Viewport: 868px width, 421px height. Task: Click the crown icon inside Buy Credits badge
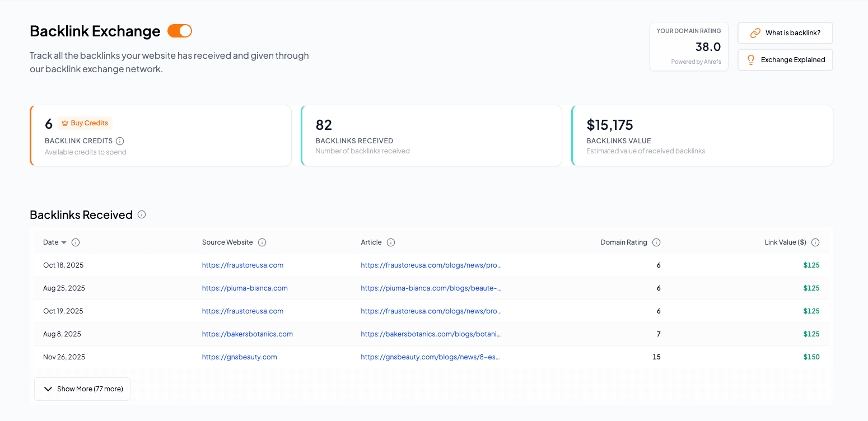click(x=65, y=123)
